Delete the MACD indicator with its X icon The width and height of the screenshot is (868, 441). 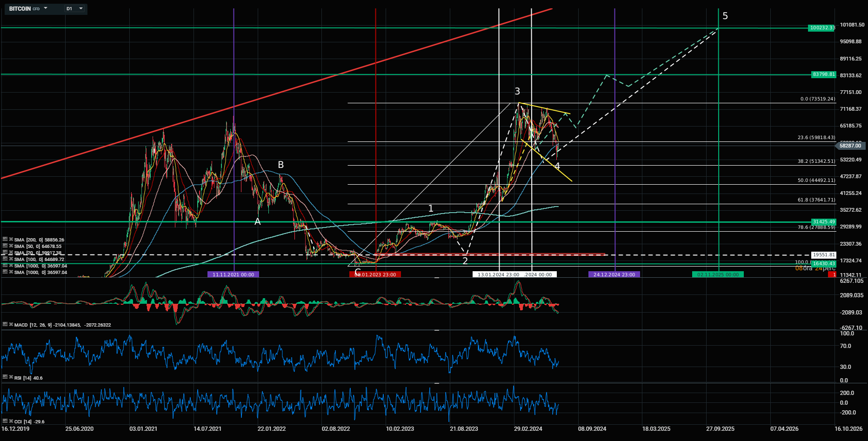tap(11, 325)
